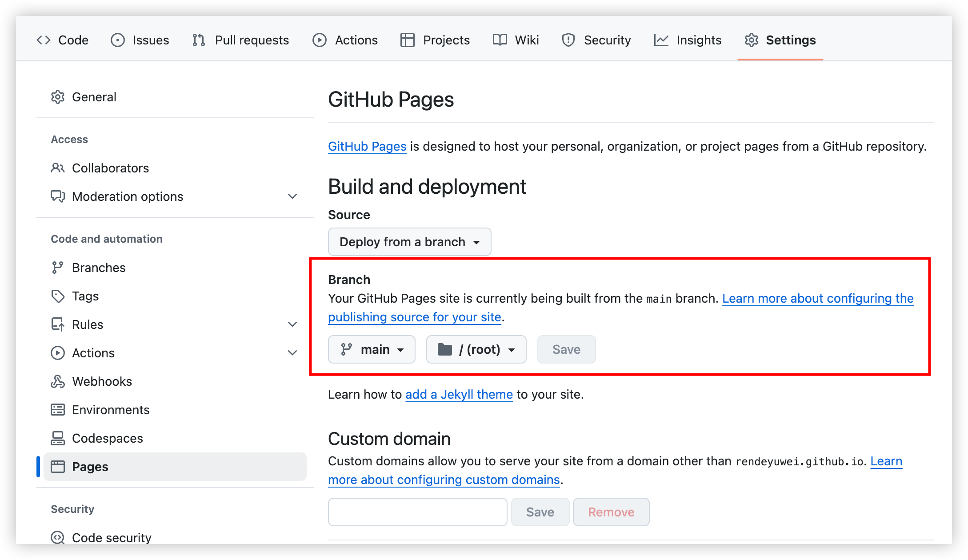Click the Moderation options comment icon
Screen dimensions: 968x560
click(58, 196)
